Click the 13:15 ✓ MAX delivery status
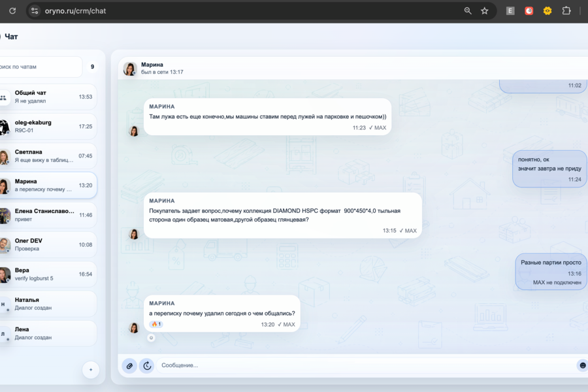The image size is (588, 392). [400, 231]
